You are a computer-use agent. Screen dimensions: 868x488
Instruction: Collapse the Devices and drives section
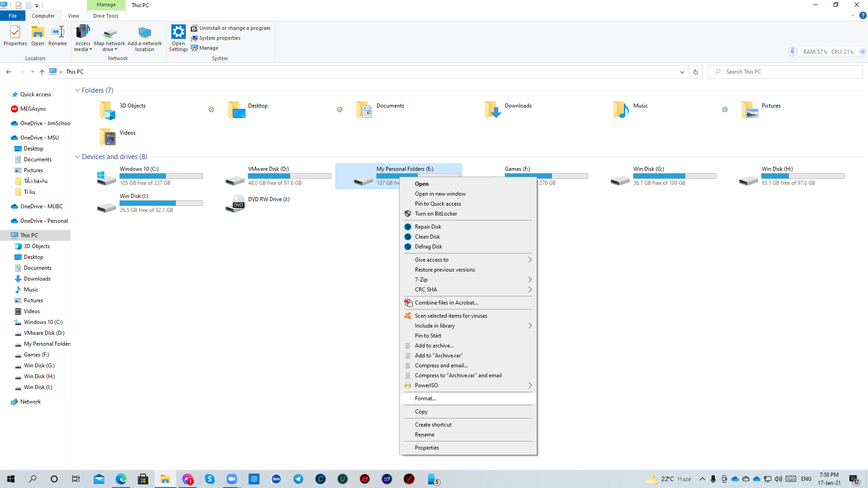(x=77, y=156)
